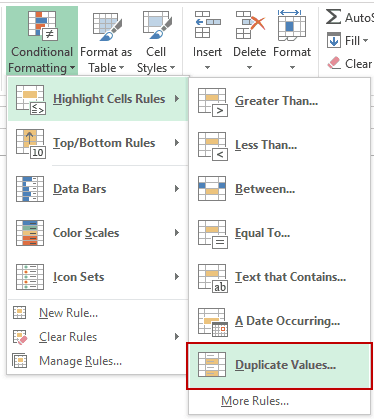Expand the Top/Bottom Rules submenu arrow
The image size is (376, 419).
pos(177,143)
